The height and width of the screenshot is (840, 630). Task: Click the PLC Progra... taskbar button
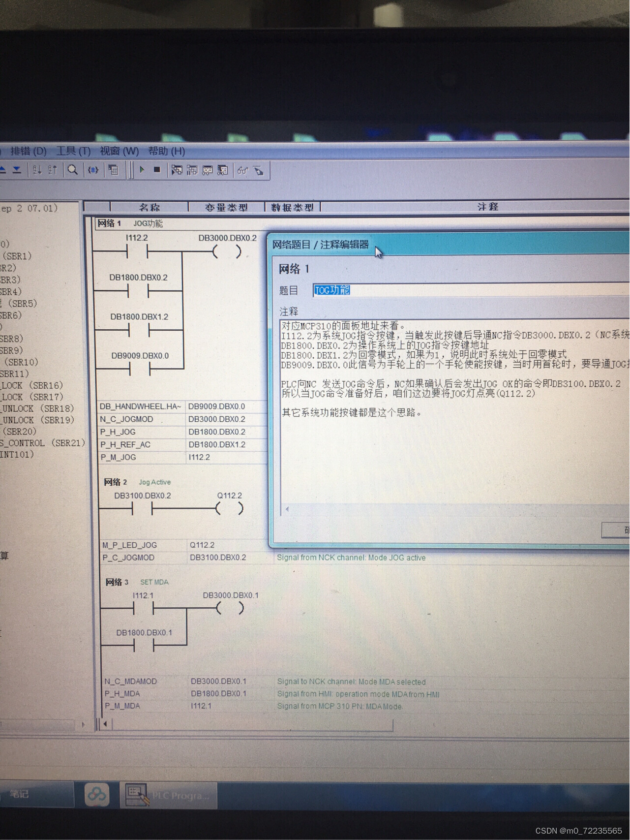(169, 795)
